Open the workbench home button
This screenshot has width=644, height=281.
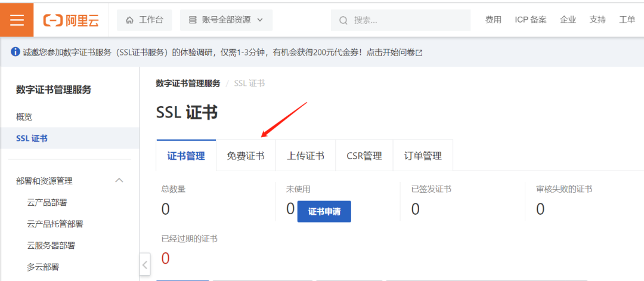pyautogui.click(x=144, y=20)
